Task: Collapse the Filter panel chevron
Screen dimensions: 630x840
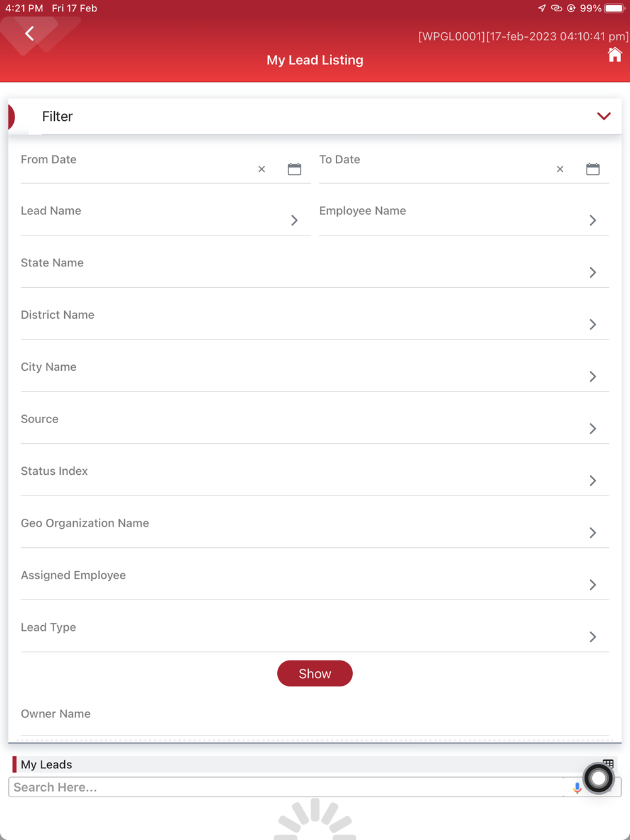Action: (x=604, y=116)
